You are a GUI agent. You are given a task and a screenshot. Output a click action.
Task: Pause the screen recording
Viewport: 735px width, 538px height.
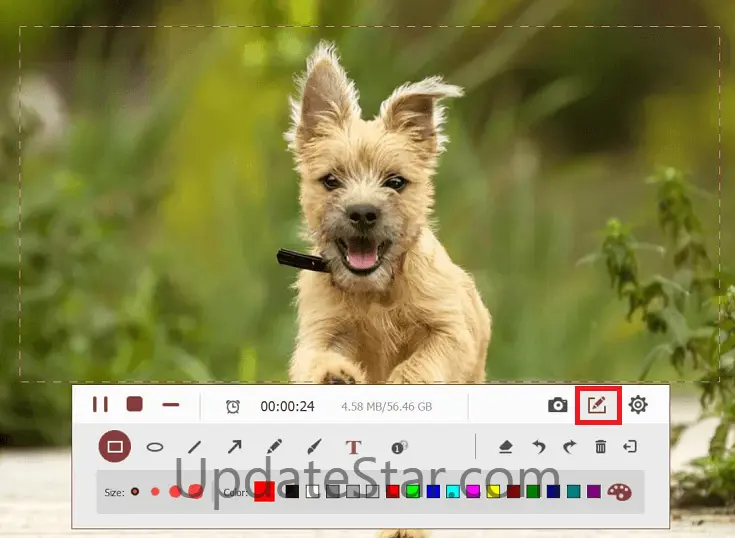coord(100,405)
